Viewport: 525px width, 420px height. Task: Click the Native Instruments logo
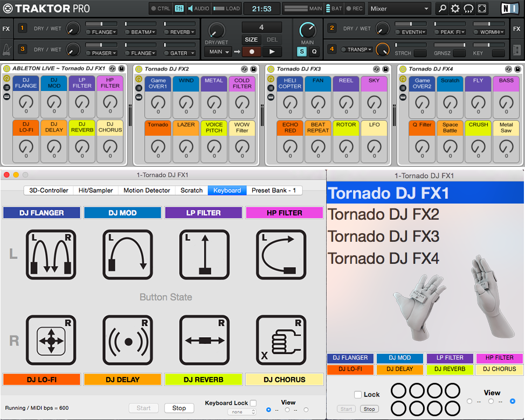click(510, 9)
